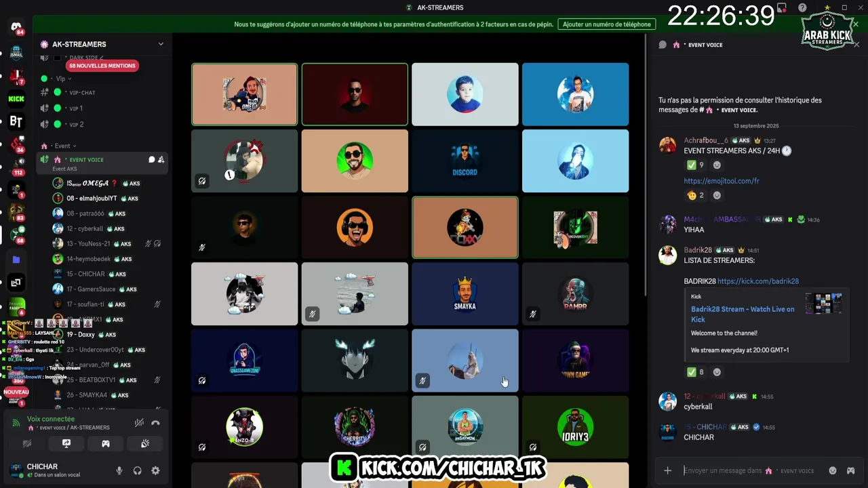Screen dimensions: 868x488
Task: Open the soundboard button
Action: click(x=145, y=444)
